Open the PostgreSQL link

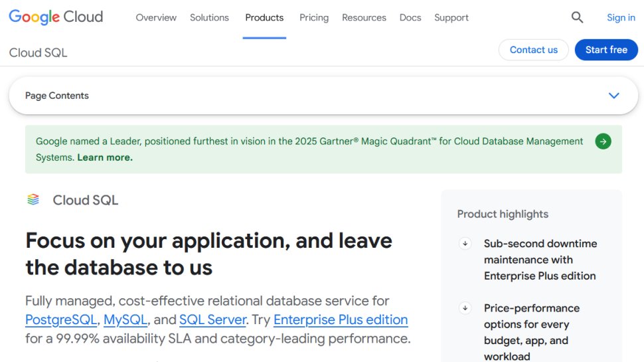[61, 319]
